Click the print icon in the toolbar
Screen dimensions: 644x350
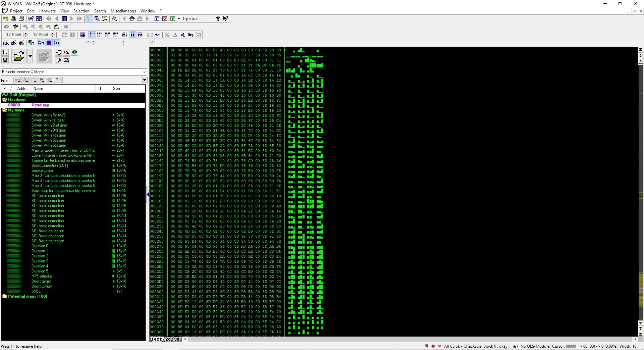pyautogui.click(x=21, y=19)
